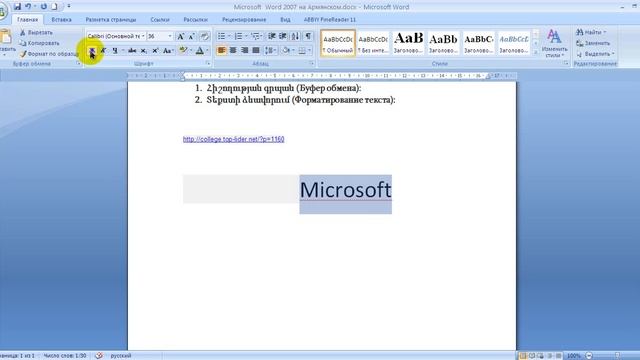
Task: Click Clear Formatting icon
Action: (204, 36)
